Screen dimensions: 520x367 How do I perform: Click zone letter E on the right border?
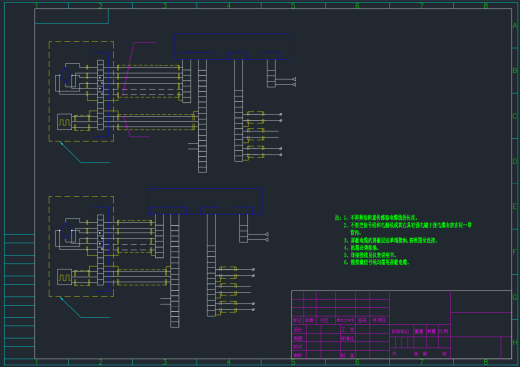(515, 206)
